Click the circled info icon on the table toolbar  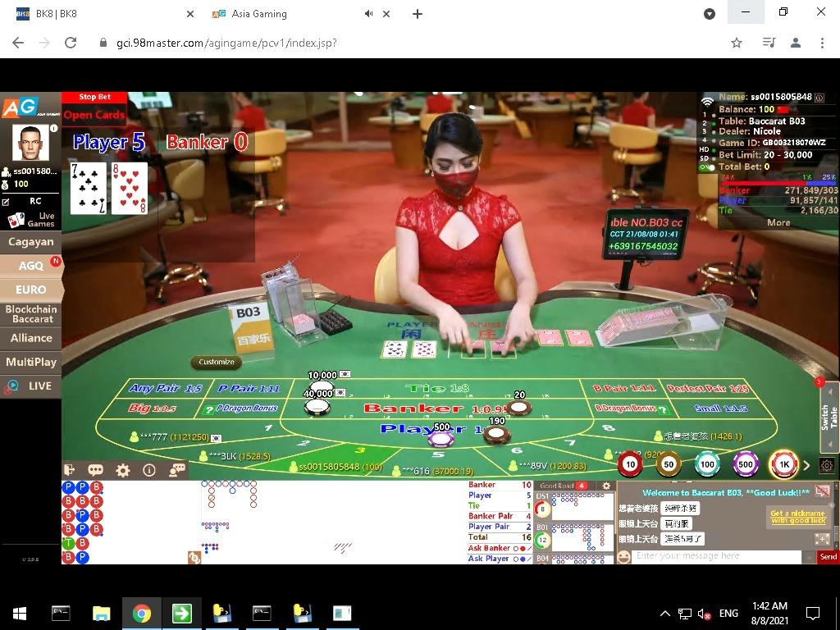pos(149,470)
